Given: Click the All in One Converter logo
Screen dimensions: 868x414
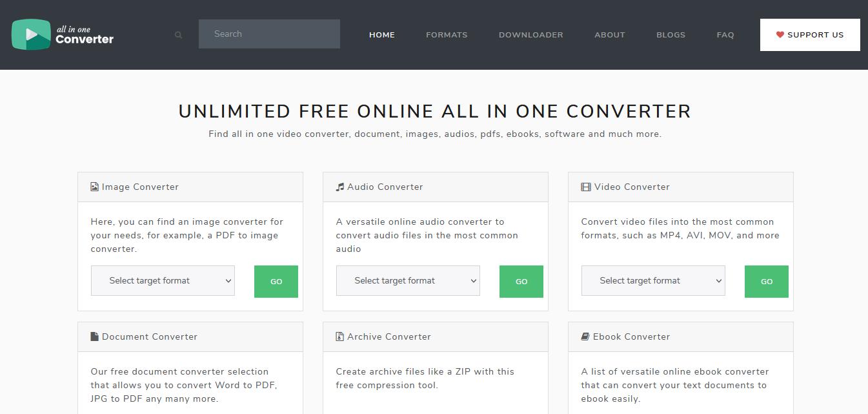Looking at the screenshot, I should click(62, 34).
